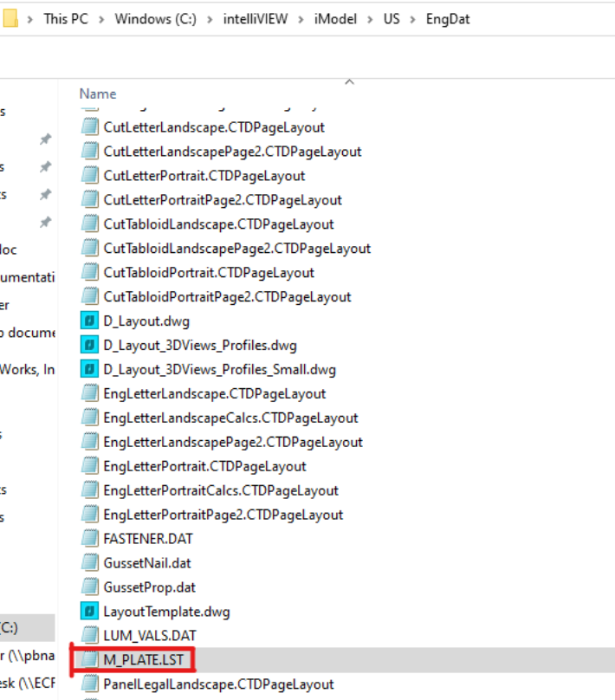Click the D_Layout_3DViews_Profiles.dwg file icon
615x700 pixels.
point(89,346)
